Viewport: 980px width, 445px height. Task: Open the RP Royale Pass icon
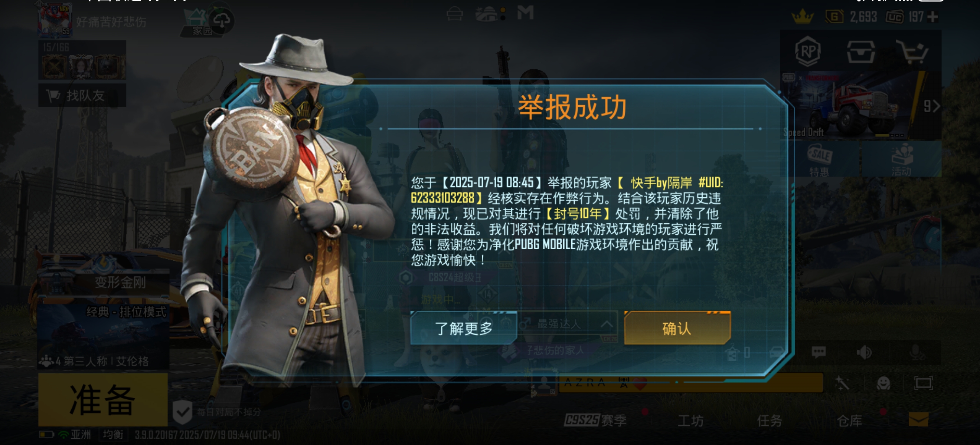click(808, 52)
